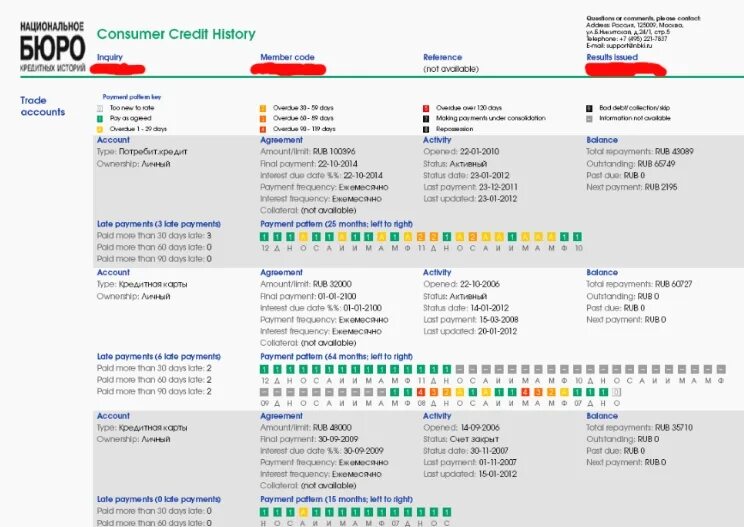Open the support@nbki.ru e-mail address
The height and width of the screenshot is (527, 744).
[629, 46]
